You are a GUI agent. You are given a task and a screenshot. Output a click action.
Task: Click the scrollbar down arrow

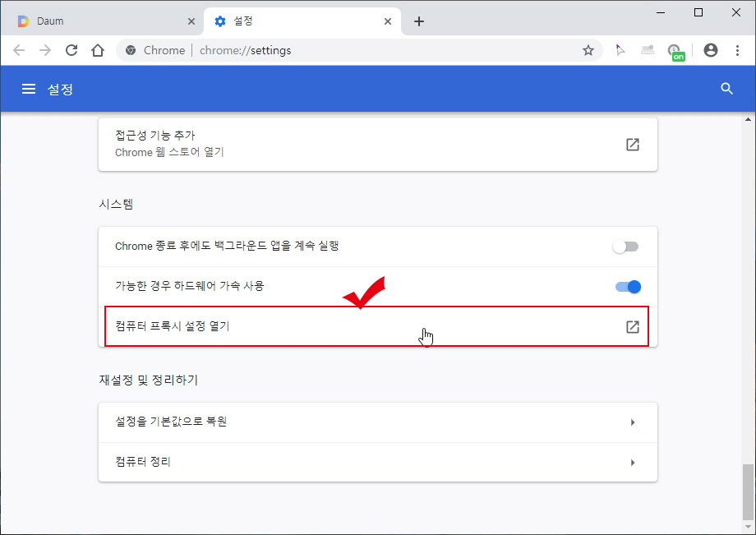[748, 527]
